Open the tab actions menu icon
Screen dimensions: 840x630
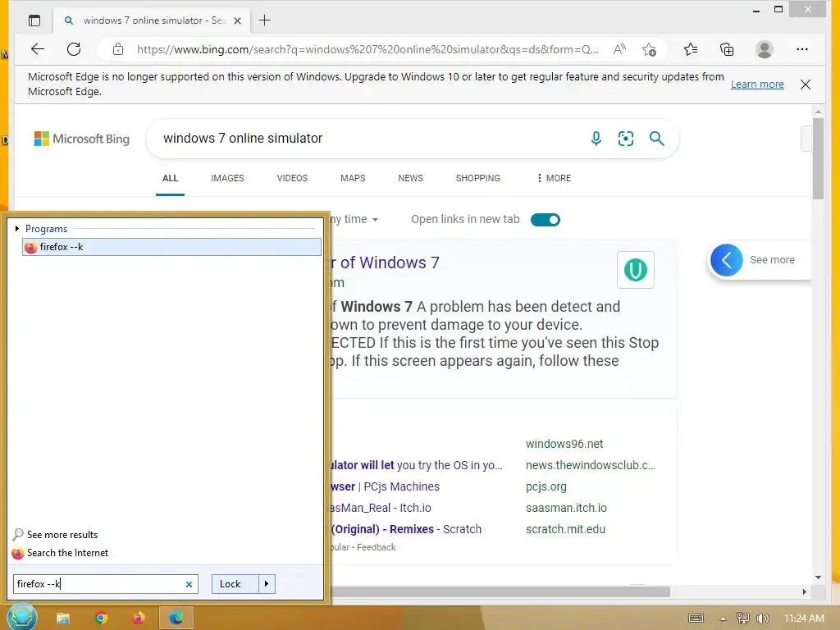point(34,21)
